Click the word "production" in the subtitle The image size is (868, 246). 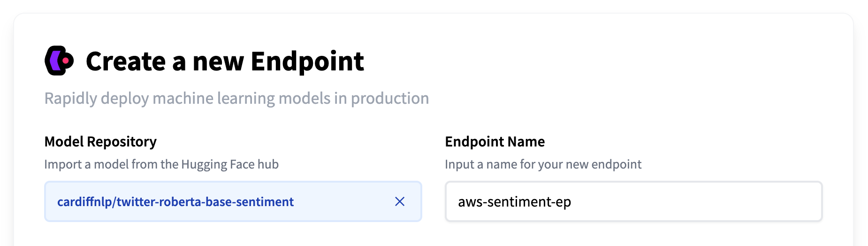[390, 99]
